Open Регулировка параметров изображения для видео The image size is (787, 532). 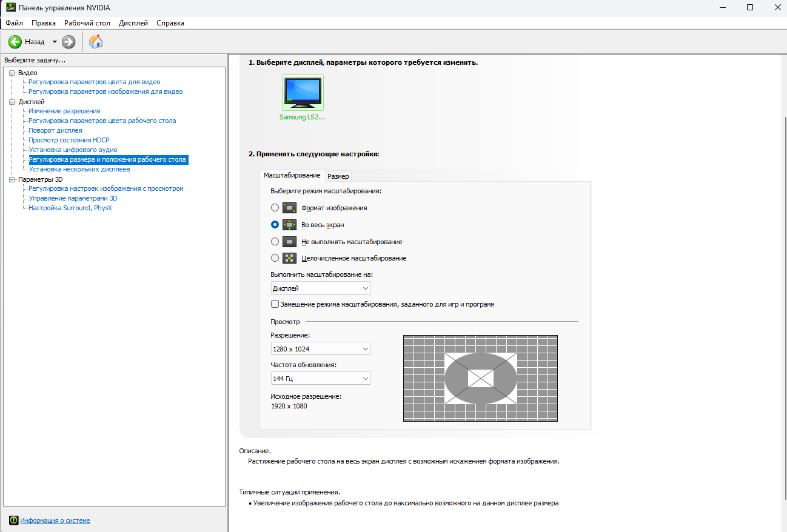[105, 91]
